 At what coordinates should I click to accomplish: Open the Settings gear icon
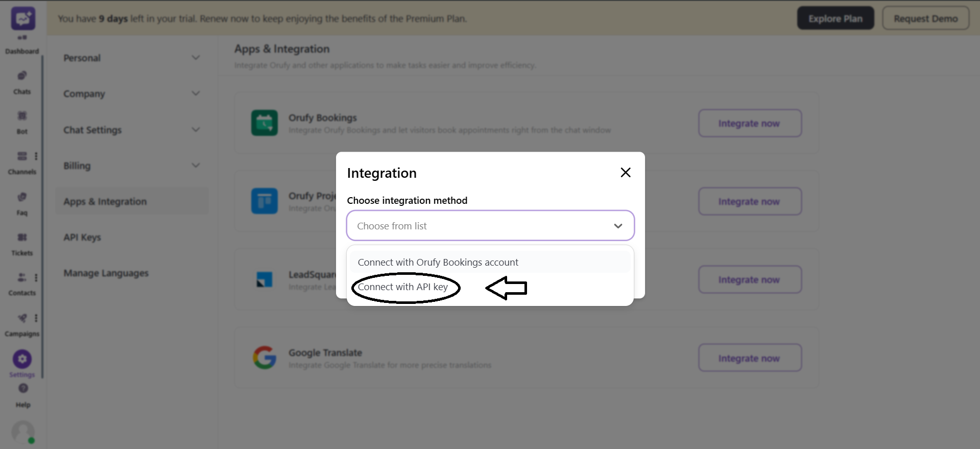click(x=22, y=359)
